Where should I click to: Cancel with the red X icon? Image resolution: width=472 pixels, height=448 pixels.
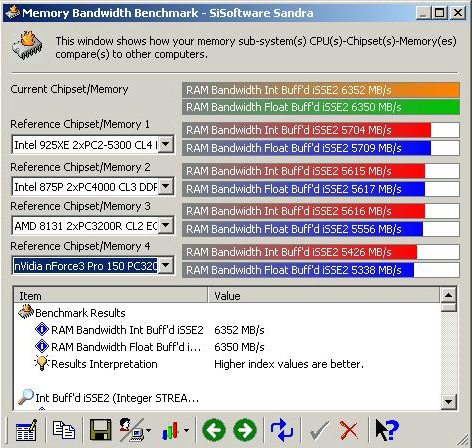(x=348, y=430)
